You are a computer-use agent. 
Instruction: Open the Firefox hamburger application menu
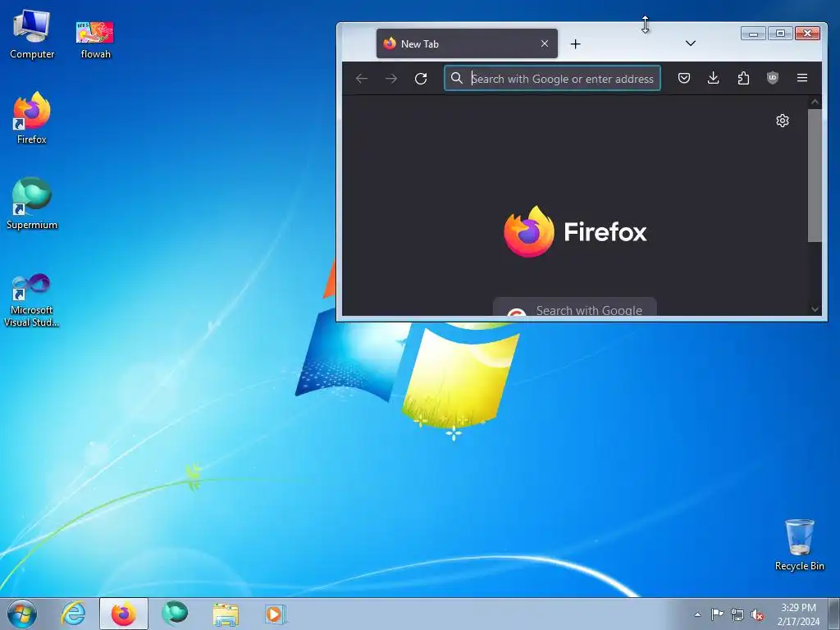802,78
